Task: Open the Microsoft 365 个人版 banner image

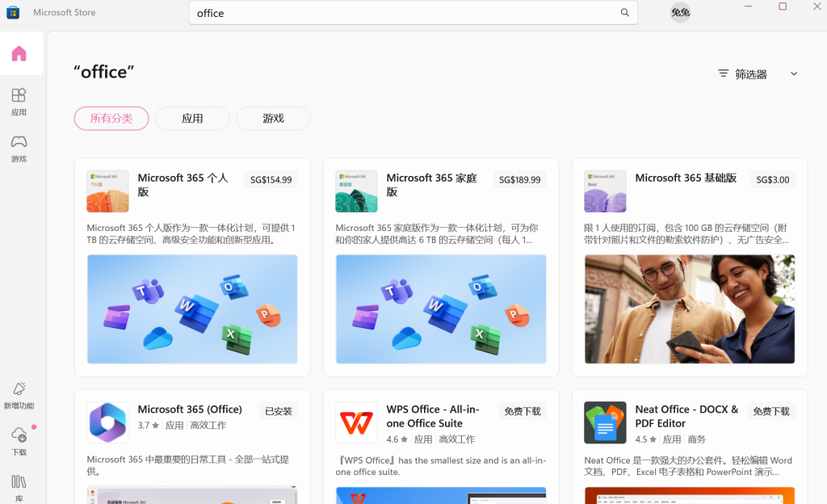Action: 192,309
